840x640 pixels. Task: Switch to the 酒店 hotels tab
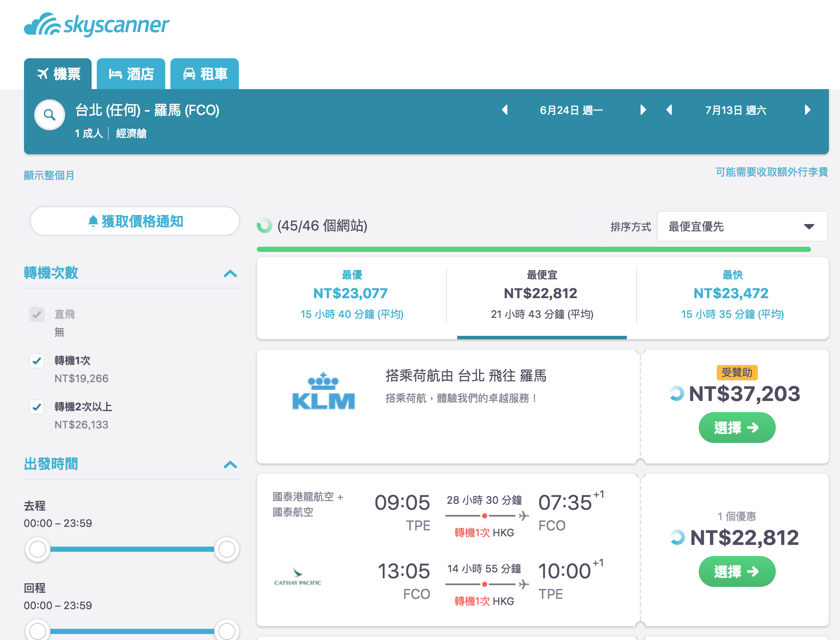131,74
